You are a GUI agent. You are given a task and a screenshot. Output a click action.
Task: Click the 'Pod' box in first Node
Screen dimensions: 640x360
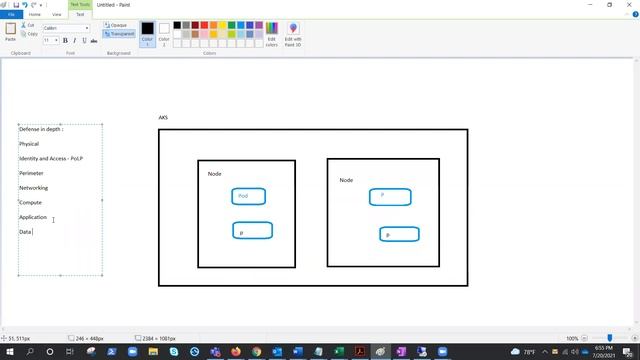coord(249,196)
